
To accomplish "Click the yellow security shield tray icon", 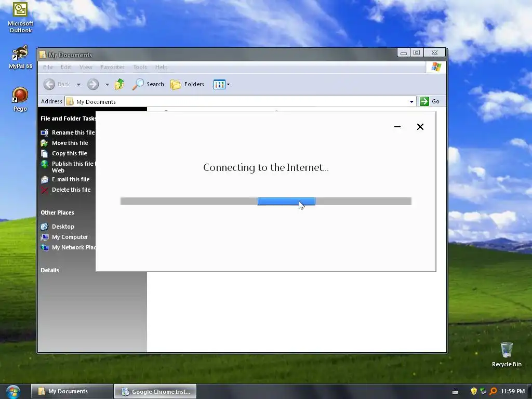I will click(x=474, y=391).
